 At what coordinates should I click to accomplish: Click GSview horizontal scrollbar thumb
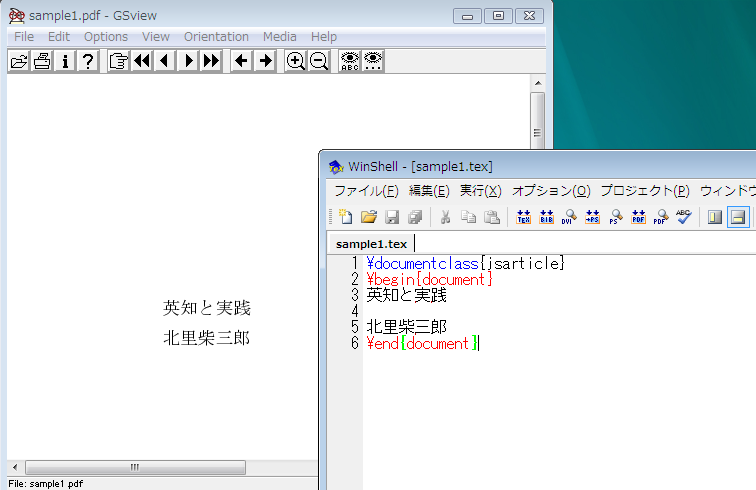(135, 467)
